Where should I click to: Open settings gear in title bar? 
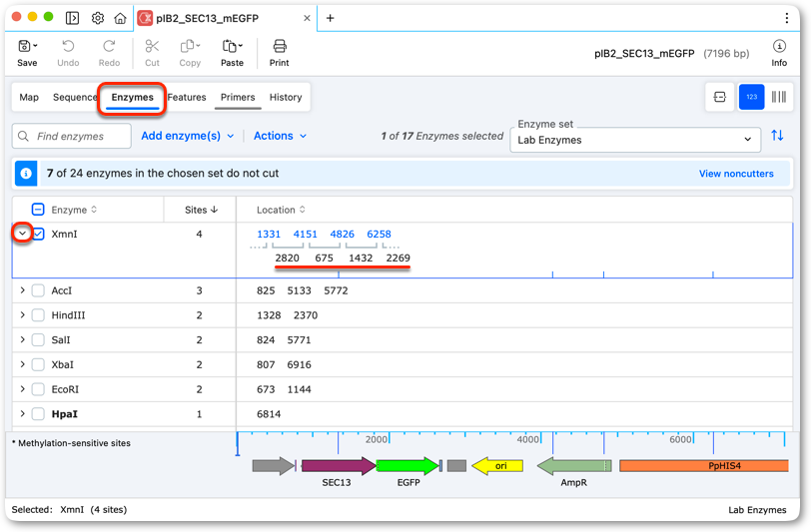point(97,18)
